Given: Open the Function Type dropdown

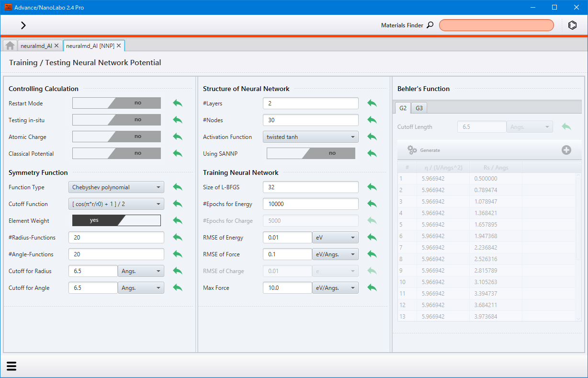Looking at the screenshot, I should [x=116, y=187].
